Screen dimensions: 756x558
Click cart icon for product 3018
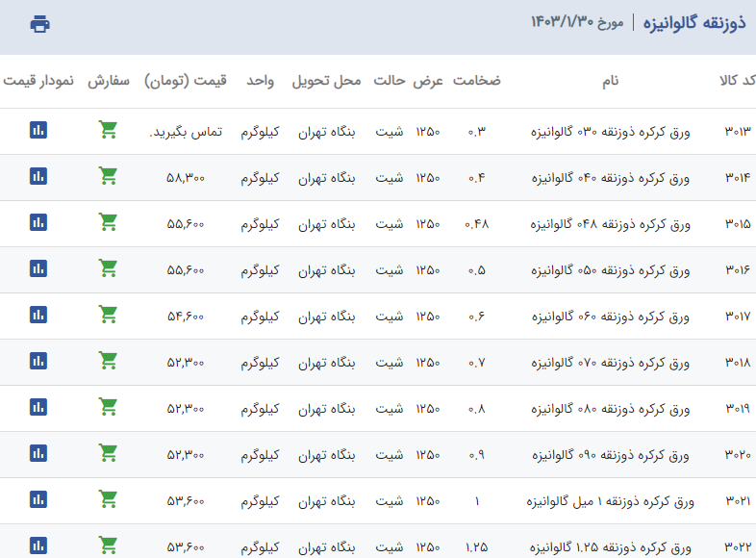[108, 361]
